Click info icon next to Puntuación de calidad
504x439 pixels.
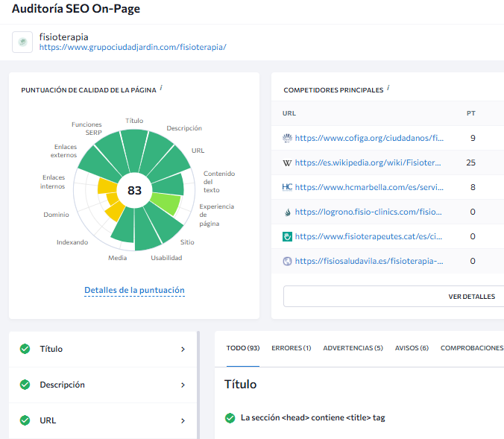tap(161, 88)
